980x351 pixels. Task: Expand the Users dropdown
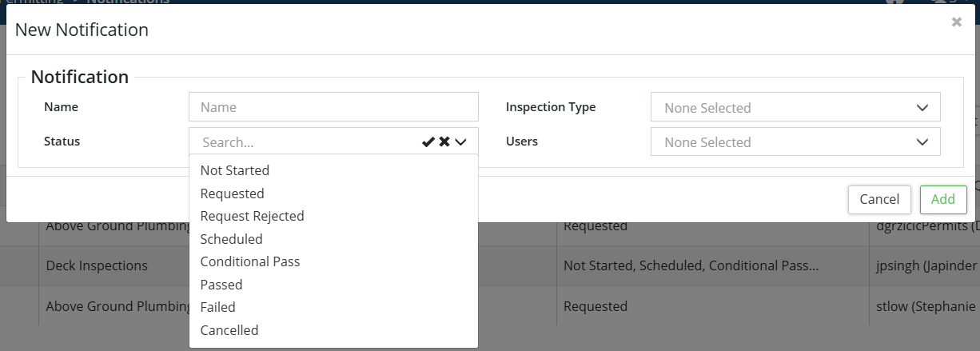coord(795,142)
